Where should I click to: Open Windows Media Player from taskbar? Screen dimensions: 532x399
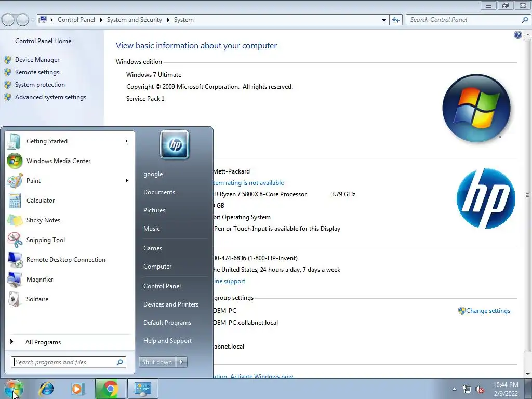pos(77,389)
